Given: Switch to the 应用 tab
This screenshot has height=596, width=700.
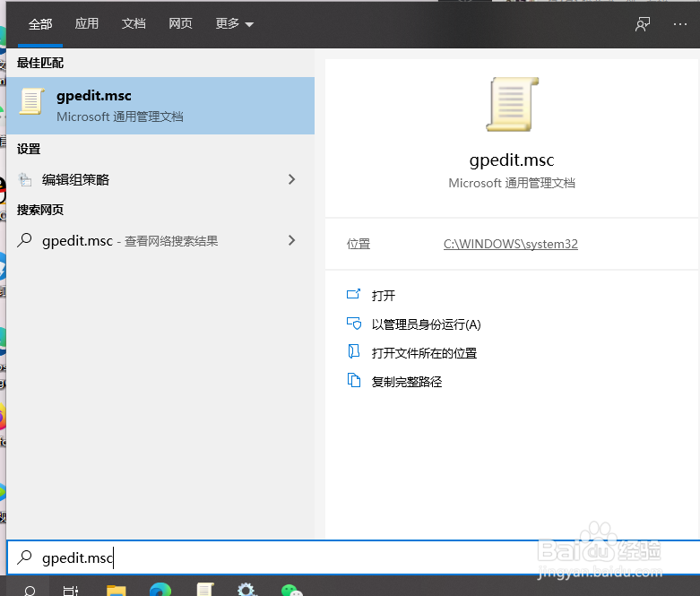Looking at the screenshot, I should pyautogui.click(x=87, y=23).
